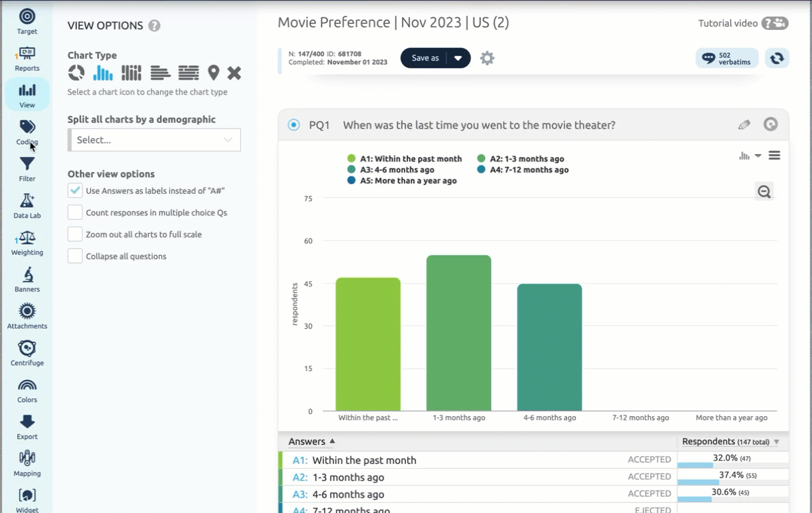Click the A1 Within the past month legend swatch
Image resolution: width=812 pixels, height=513 pixels.
[x=351, y=159]
